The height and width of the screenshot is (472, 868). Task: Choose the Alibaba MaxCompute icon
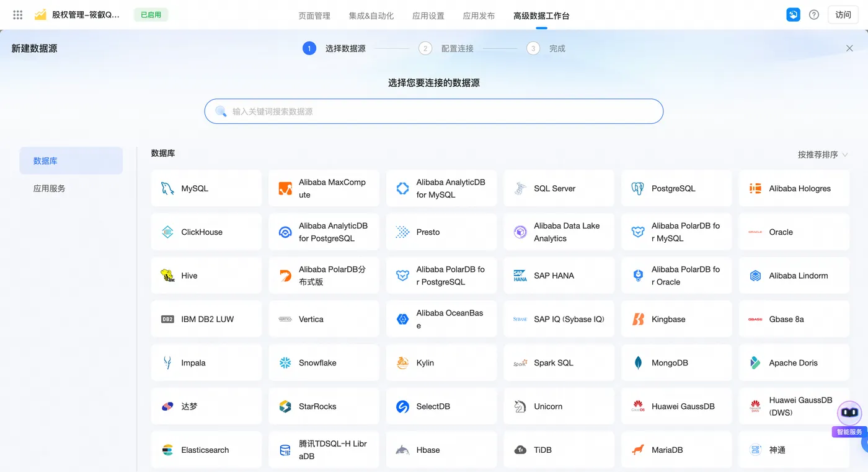[285, 188]
